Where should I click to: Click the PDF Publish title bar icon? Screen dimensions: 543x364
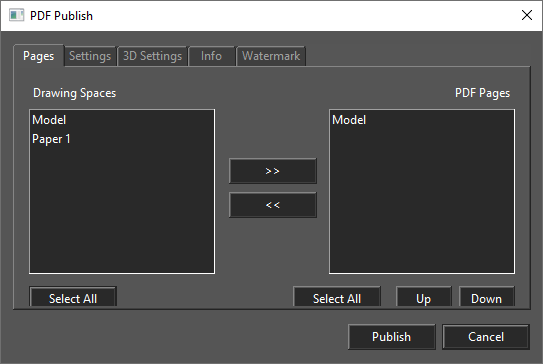click(16, 16)
